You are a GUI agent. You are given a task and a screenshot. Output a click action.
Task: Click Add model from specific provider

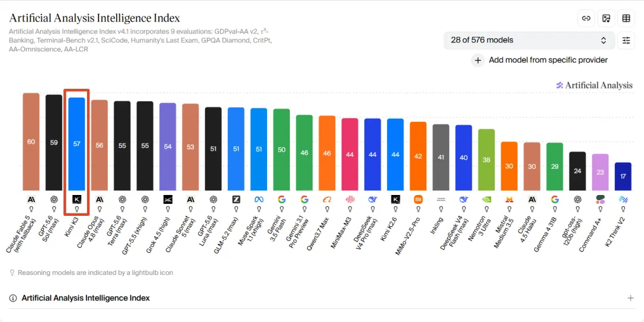click(x=548, y=60)
